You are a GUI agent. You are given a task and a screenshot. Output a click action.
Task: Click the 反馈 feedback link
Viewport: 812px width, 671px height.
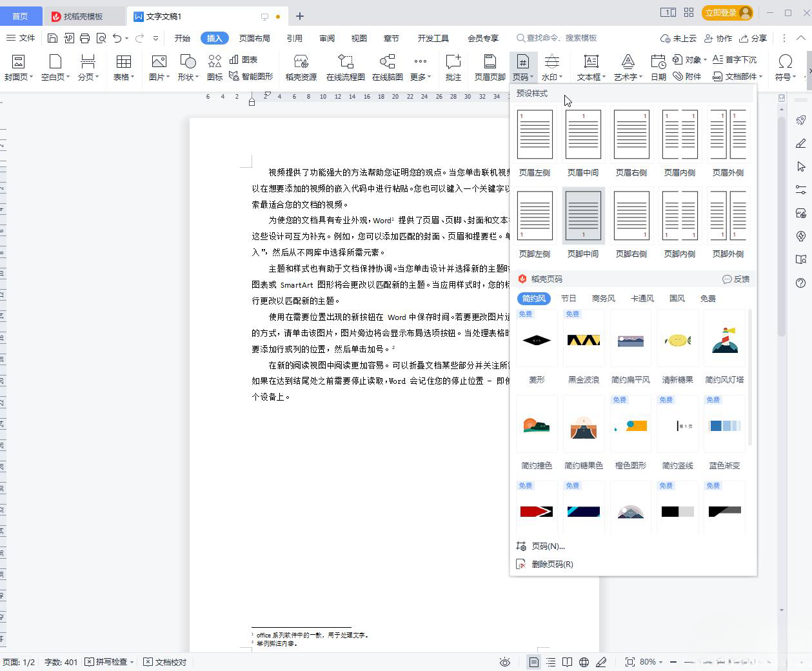tap(736, 279)
